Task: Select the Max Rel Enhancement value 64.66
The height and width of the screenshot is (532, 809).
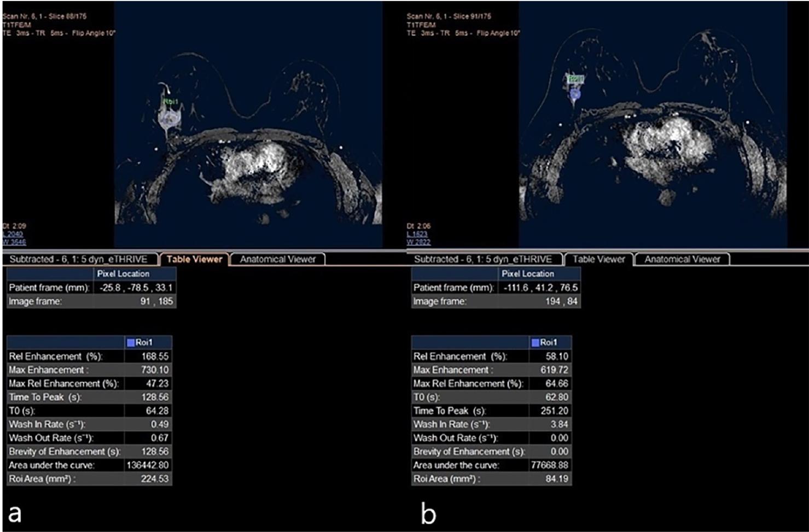Action: click(x=557, y=383)
